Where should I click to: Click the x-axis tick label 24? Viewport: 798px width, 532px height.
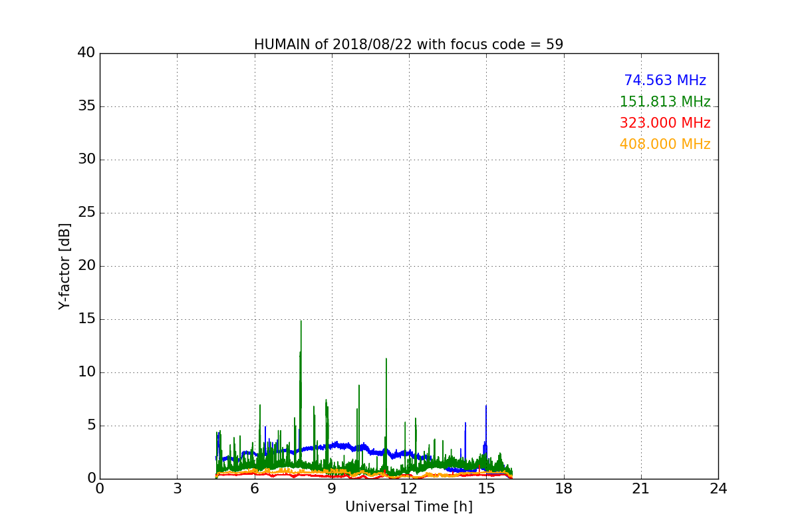click(718, 489)
